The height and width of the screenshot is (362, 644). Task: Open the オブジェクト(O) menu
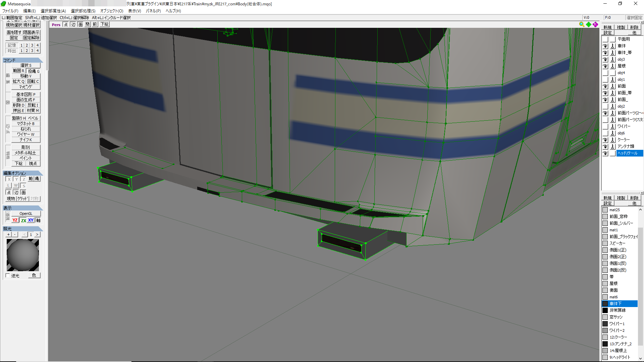(x=112, y=11)
